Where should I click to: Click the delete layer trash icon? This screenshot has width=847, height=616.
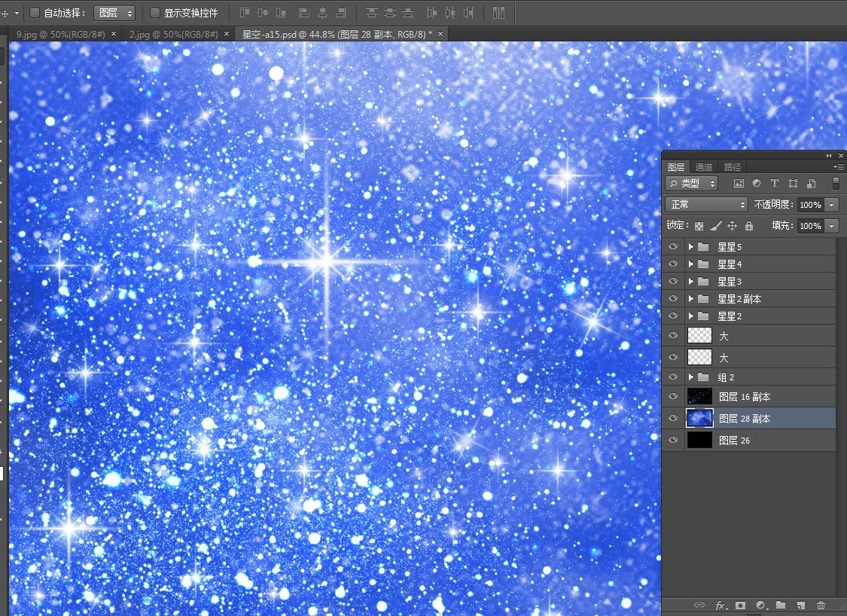[821, 605]
